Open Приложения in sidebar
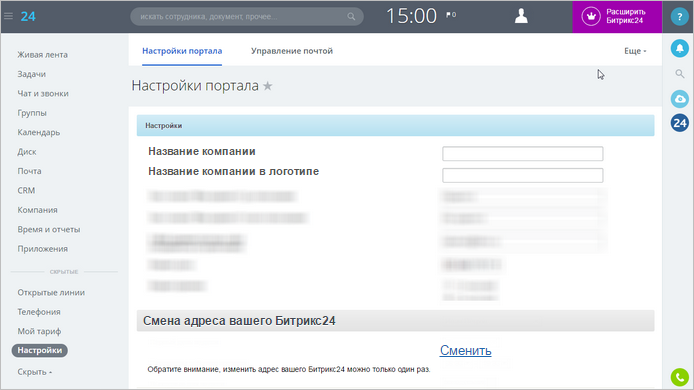The image size is (694, 390). coord(42,249)
